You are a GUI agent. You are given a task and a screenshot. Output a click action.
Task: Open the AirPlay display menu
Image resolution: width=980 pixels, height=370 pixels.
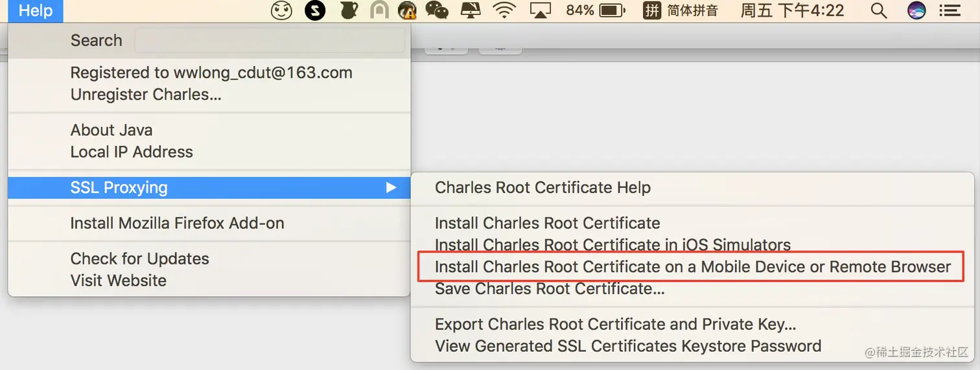540,10
